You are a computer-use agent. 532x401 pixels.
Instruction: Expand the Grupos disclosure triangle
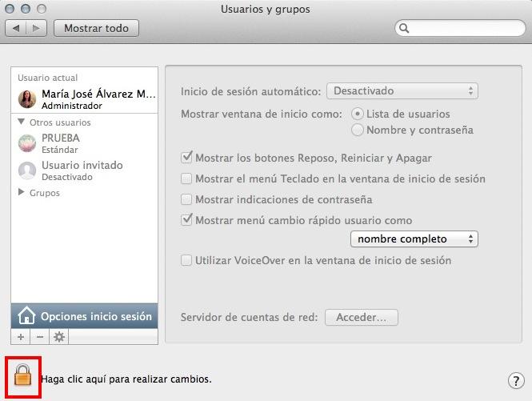pos(22,193)
